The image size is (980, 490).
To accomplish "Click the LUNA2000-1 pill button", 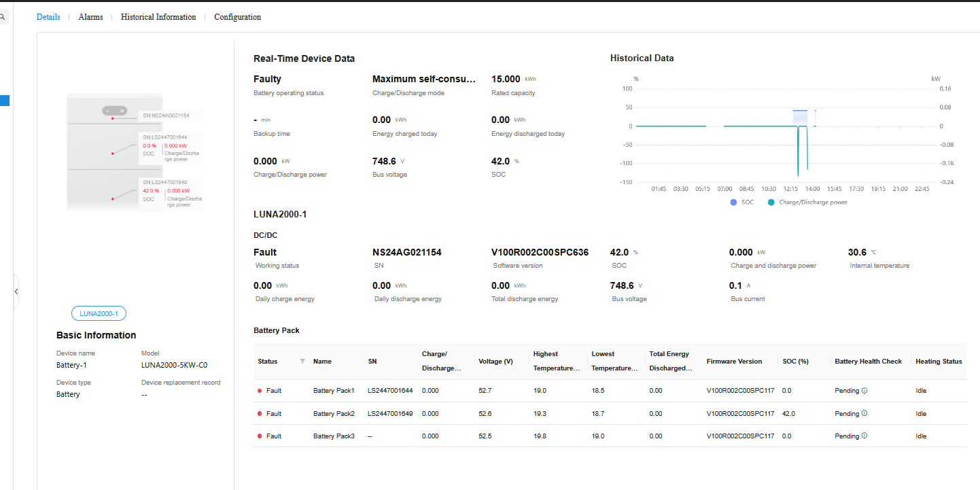I will [x=99, y=313].
